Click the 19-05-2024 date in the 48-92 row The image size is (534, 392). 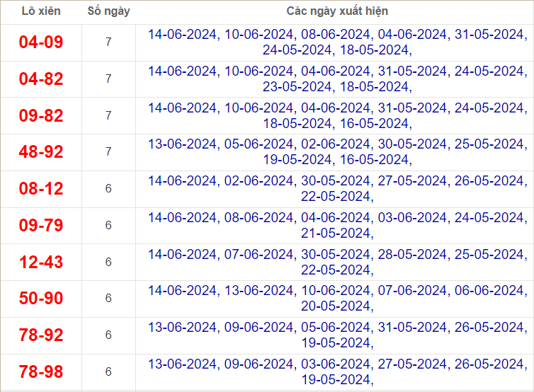click(297, 159)
